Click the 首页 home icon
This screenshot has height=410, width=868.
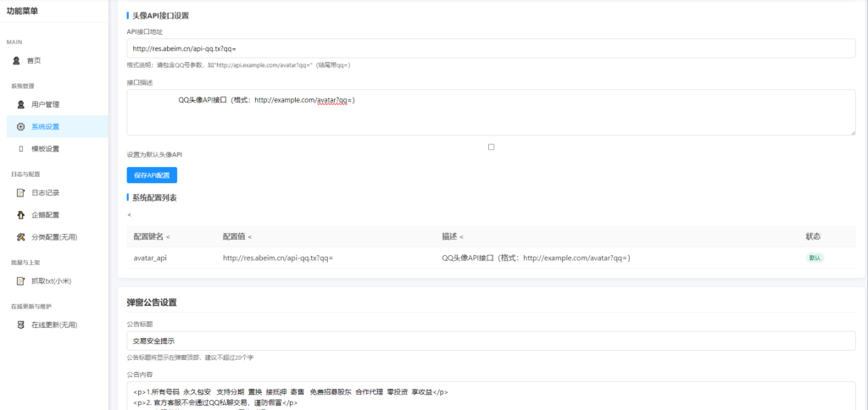point(16,60)
